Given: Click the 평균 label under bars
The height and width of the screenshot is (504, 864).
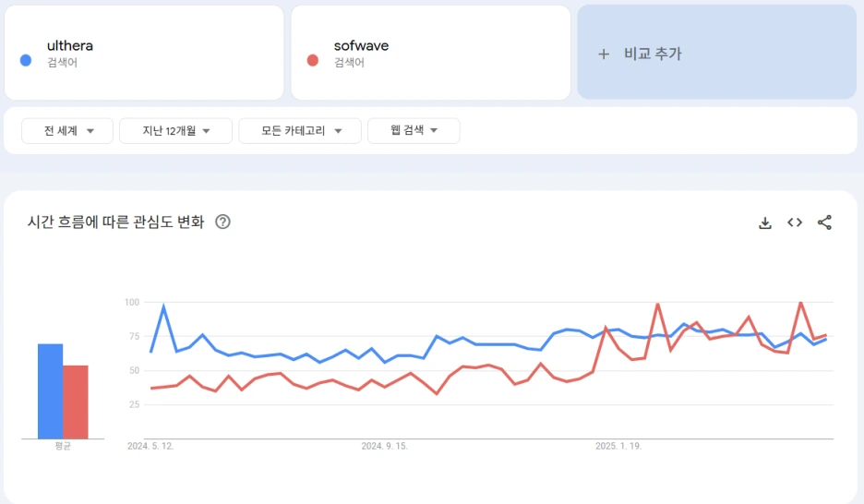Looking at the screenshot, I should pos(63,446).
